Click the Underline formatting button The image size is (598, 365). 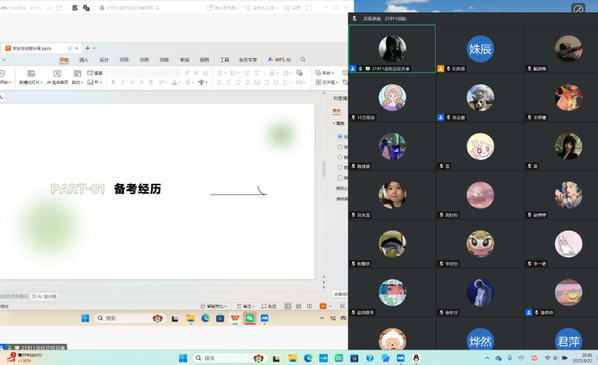132,82
